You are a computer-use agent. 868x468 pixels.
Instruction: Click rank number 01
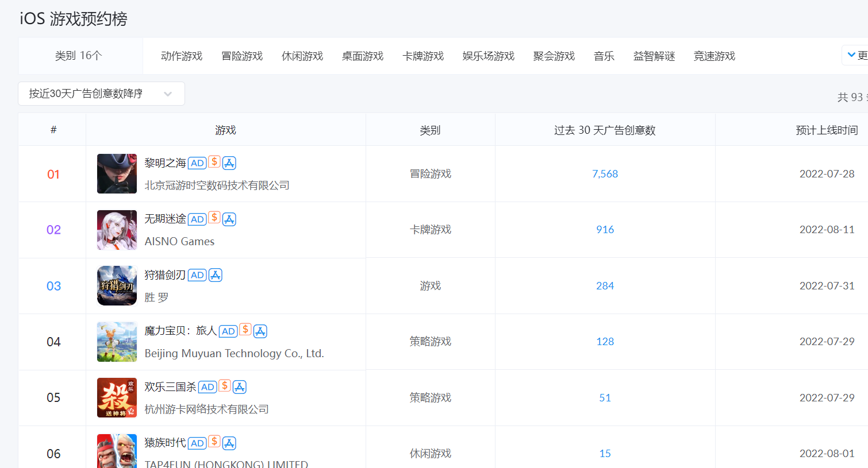(53, 175)
